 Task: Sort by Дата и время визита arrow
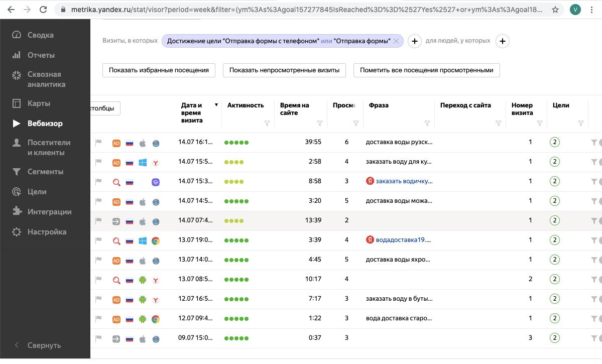tap(216, 105)
